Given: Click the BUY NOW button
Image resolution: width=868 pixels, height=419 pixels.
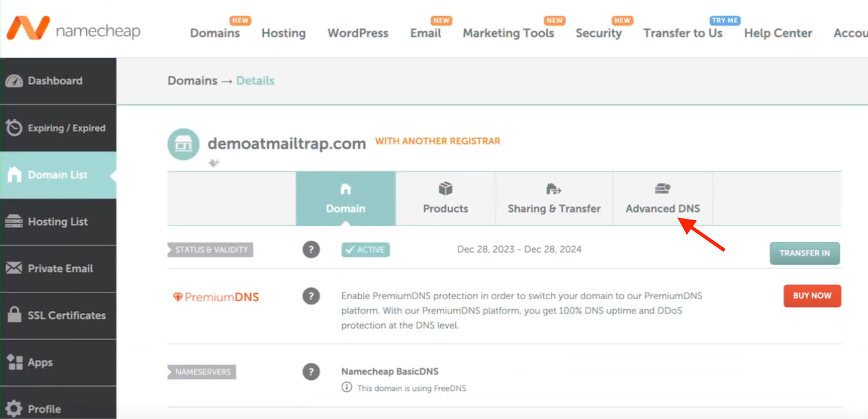Looking at the screenshot, I should 812,296.
